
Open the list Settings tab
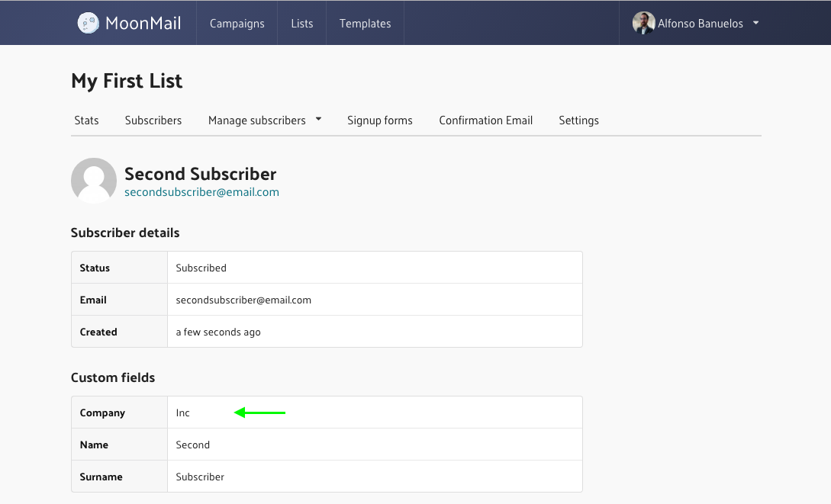point(578,120)
